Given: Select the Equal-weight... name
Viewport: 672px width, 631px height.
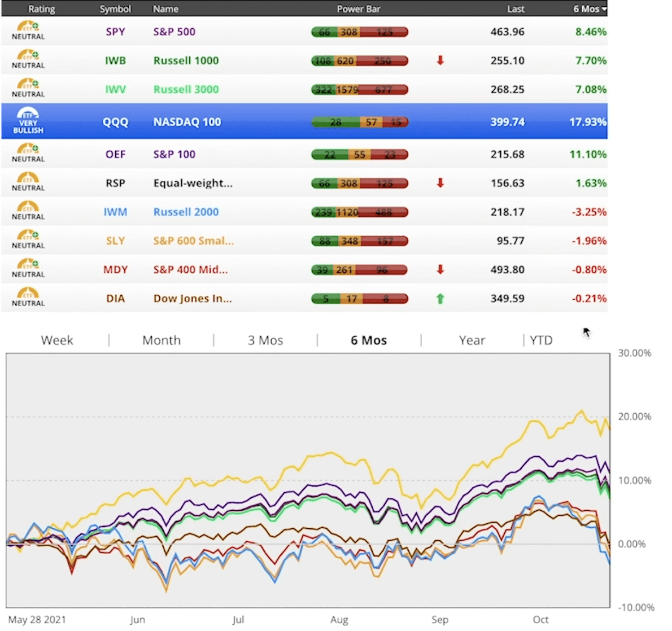Looking at the screenshot, I should pyautogui.click(x=193, y=183).
